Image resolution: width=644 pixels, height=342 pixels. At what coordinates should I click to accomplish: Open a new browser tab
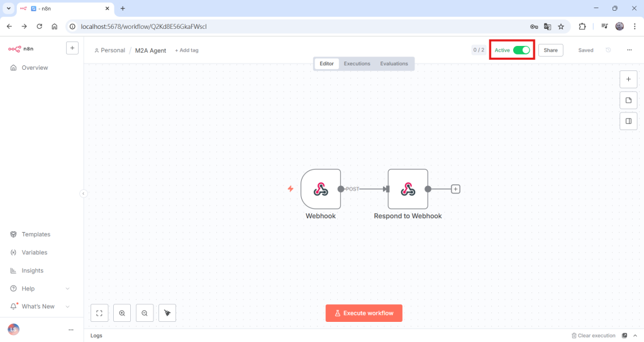[123, 8]
